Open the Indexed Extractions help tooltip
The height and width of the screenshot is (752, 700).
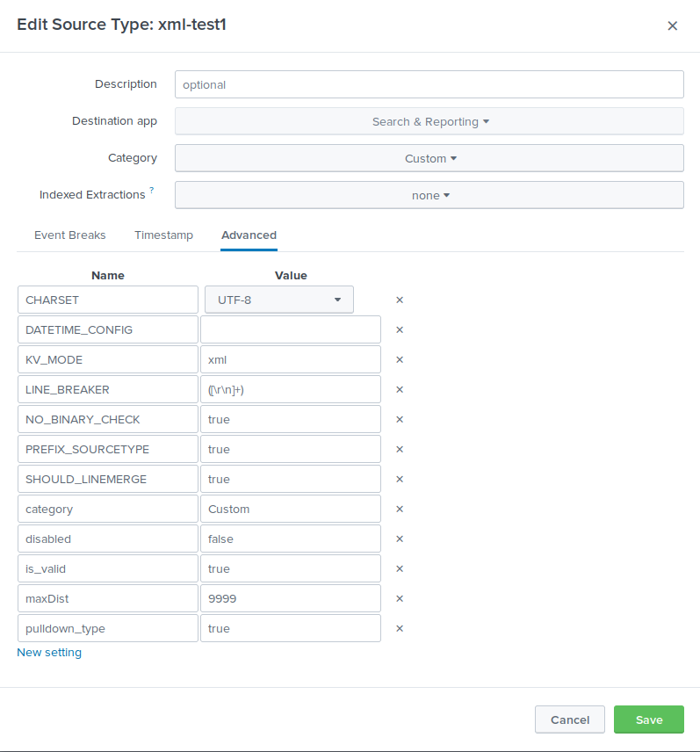(151, 190)
